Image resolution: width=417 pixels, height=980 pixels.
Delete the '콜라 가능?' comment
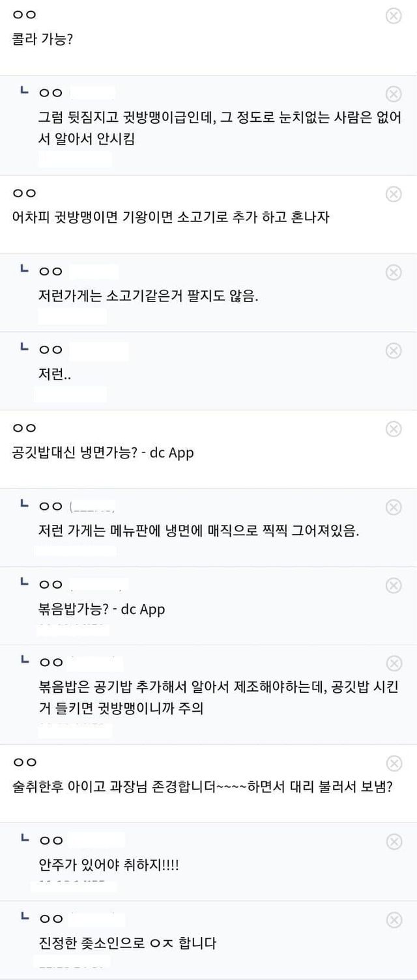(394, 16)
